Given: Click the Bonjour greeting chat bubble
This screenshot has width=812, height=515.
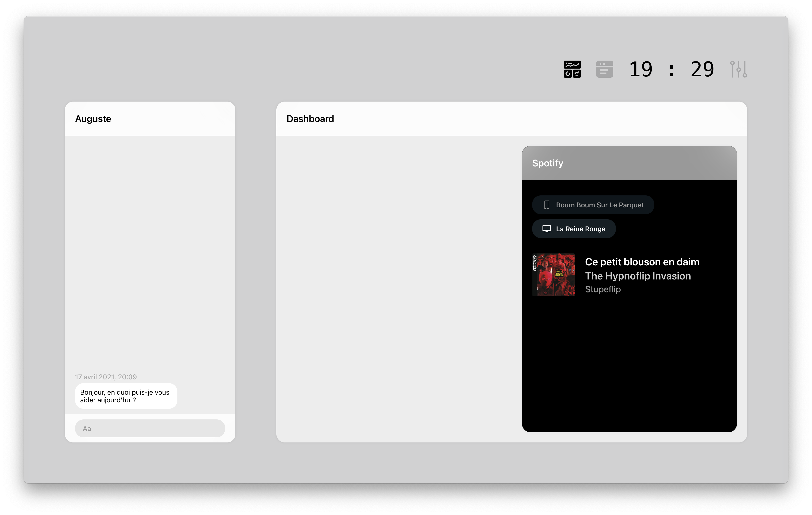Looking at the screenshot, I should point(126,396).
